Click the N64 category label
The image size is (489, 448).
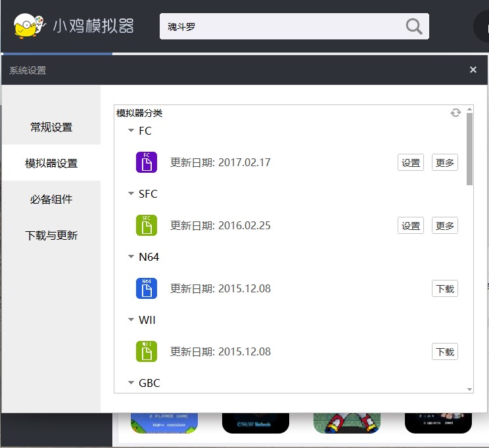(149, 257)
